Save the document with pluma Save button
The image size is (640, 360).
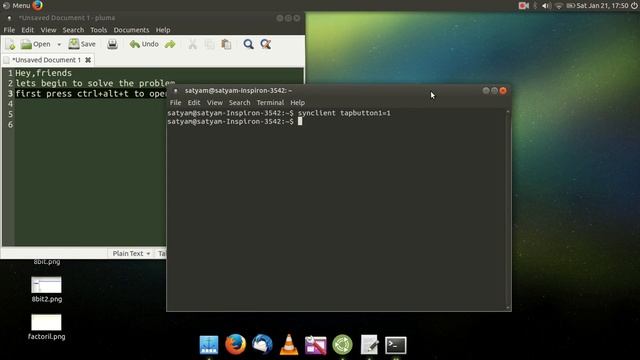tap(82, 44)
